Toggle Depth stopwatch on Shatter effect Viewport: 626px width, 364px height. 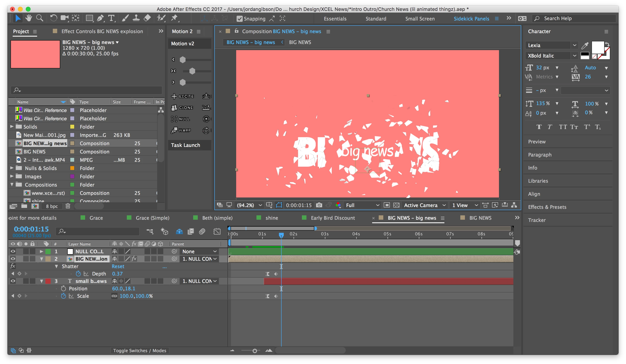[78, 274]
